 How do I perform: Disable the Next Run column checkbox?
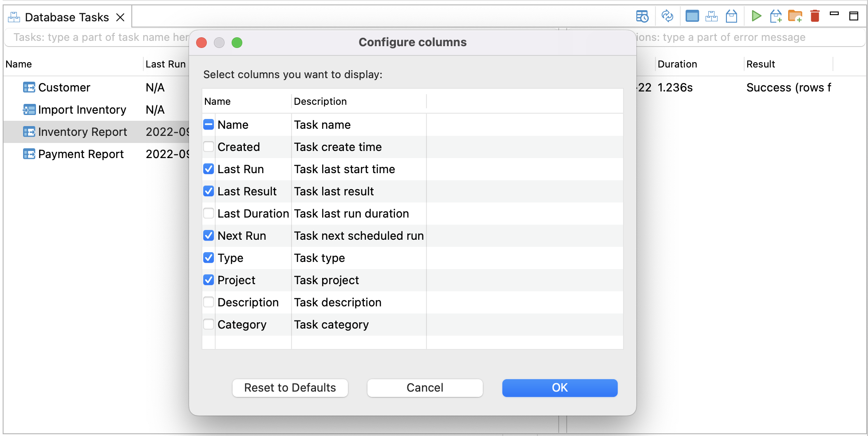click(209, 236)
